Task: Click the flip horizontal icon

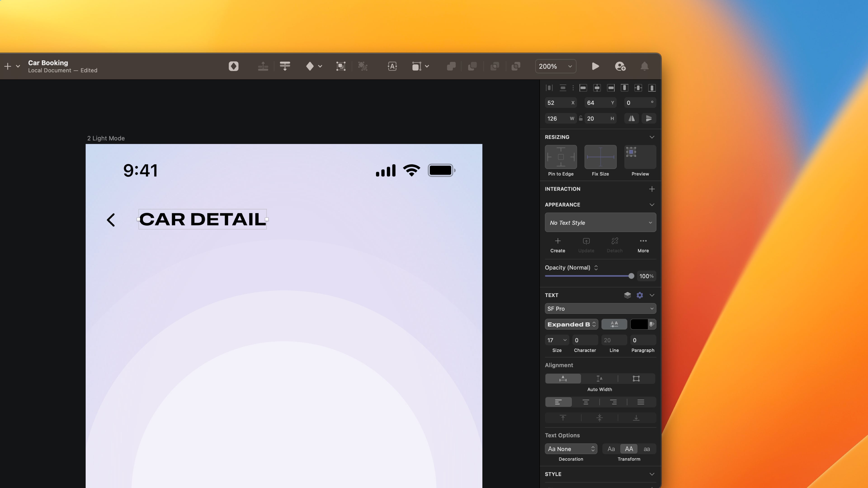Action: [631, 119]
